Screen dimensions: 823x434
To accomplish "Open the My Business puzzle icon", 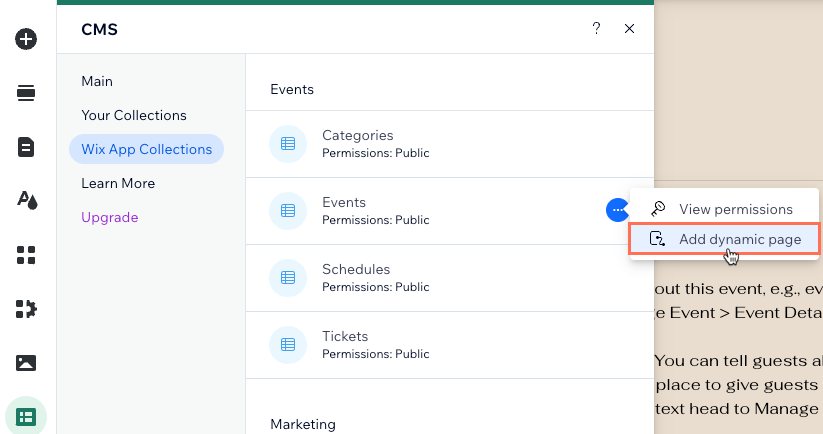I will tap(26, 309).
